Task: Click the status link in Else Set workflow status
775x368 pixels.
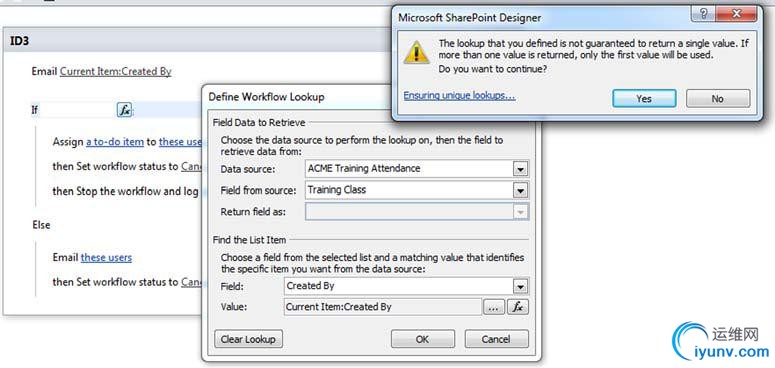Action: point(192,282)
